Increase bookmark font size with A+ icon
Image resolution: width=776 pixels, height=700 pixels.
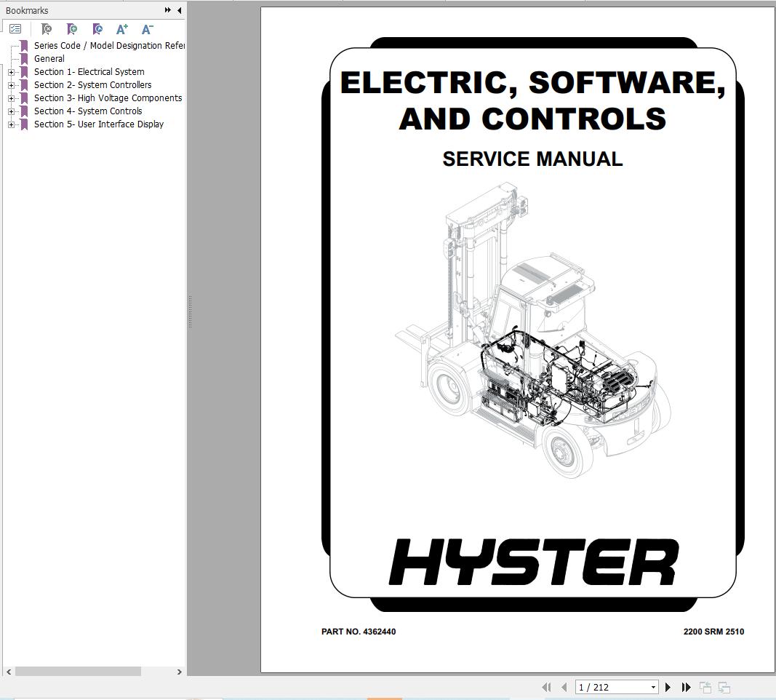click(121, 29)
